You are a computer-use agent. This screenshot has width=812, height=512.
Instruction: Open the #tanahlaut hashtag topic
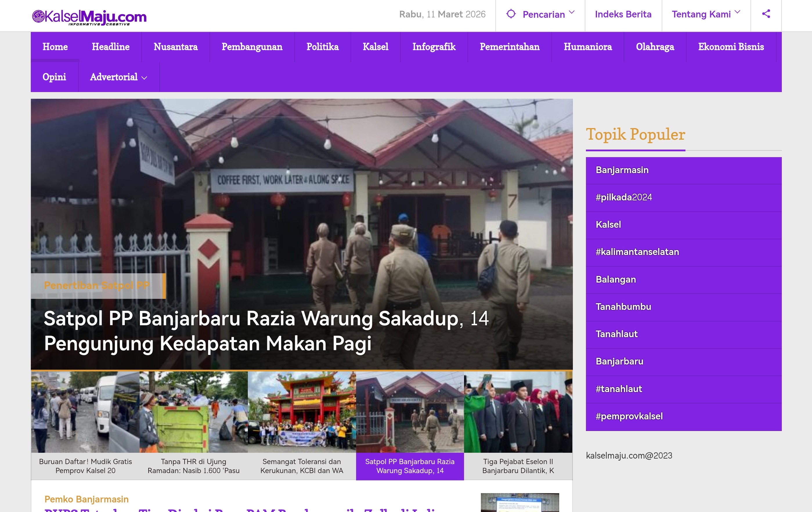coord(683,389)
